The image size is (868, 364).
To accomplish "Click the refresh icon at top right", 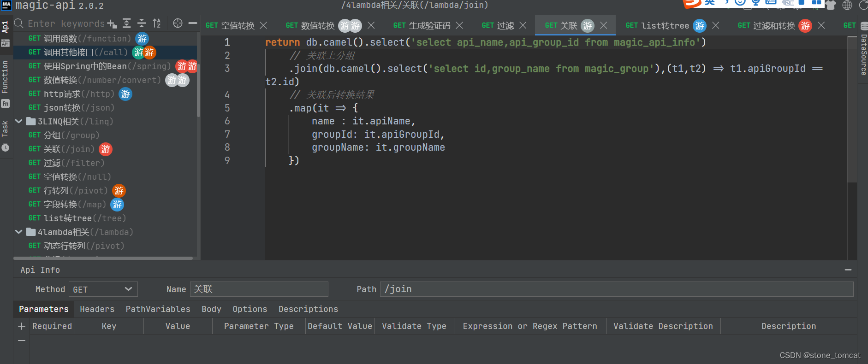I will pos(863,5).
